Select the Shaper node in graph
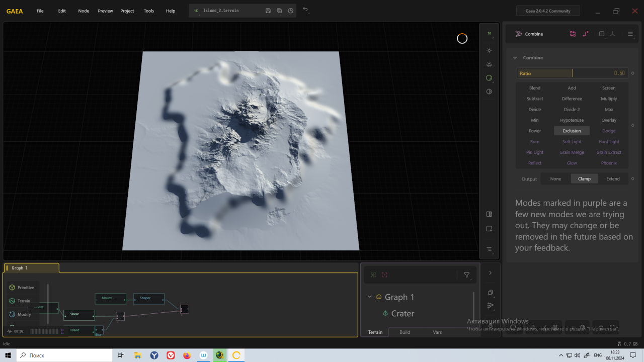The width and height of the screenshot is (644, 362). [149, 299]
